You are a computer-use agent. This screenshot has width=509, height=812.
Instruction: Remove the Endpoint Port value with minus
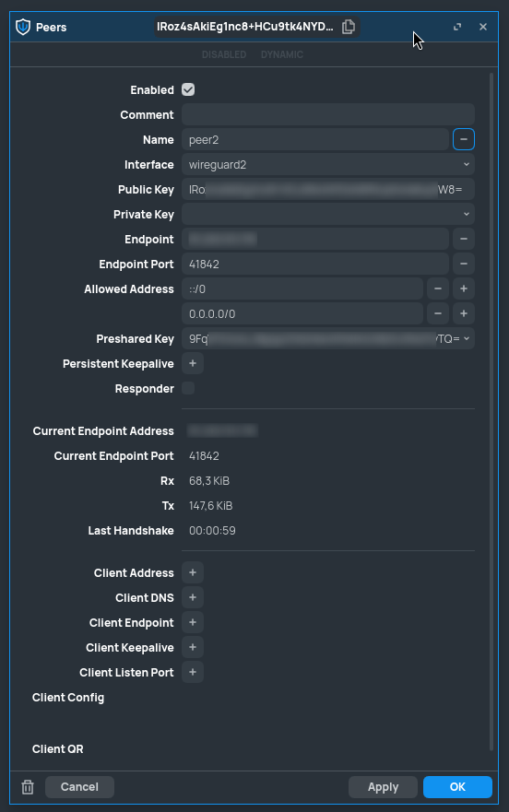[x=464, y=265]
